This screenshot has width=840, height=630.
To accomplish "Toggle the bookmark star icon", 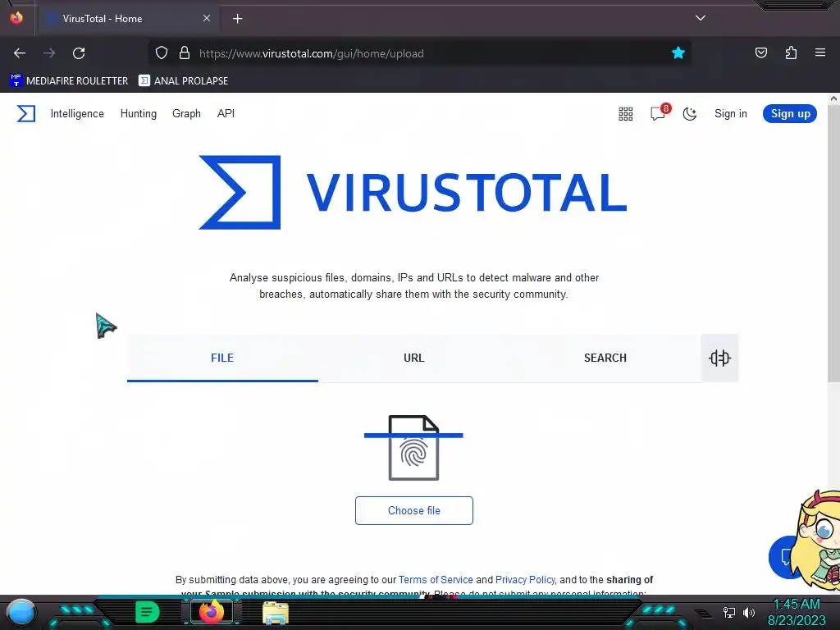I will [x=678, y=53].
